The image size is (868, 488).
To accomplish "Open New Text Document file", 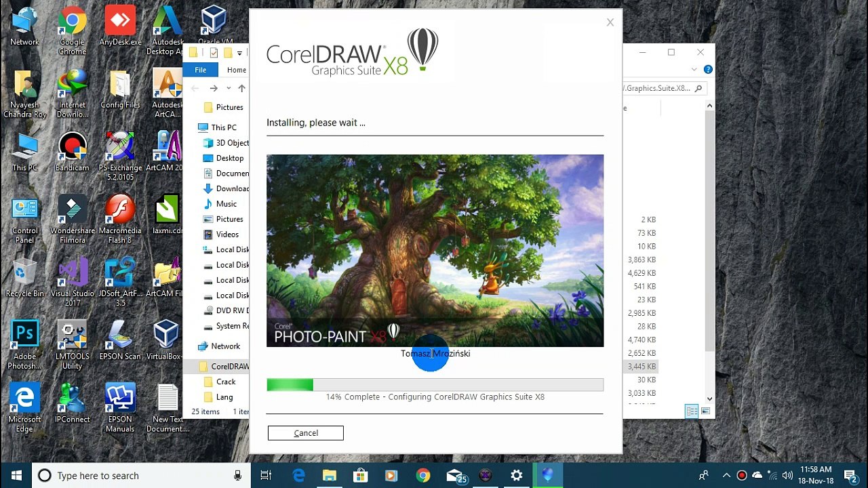I will 167,408.
